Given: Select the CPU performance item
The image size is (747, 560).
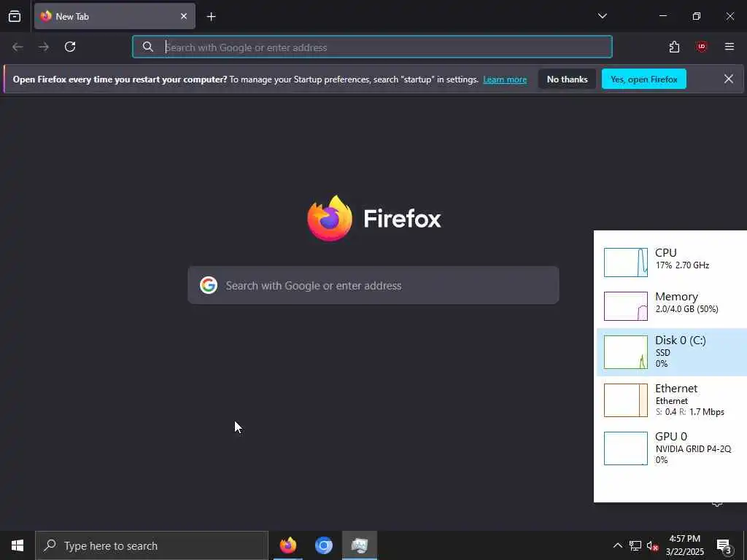Looking at the screenshot, I should pyautogui.click(x=672, y=260).
